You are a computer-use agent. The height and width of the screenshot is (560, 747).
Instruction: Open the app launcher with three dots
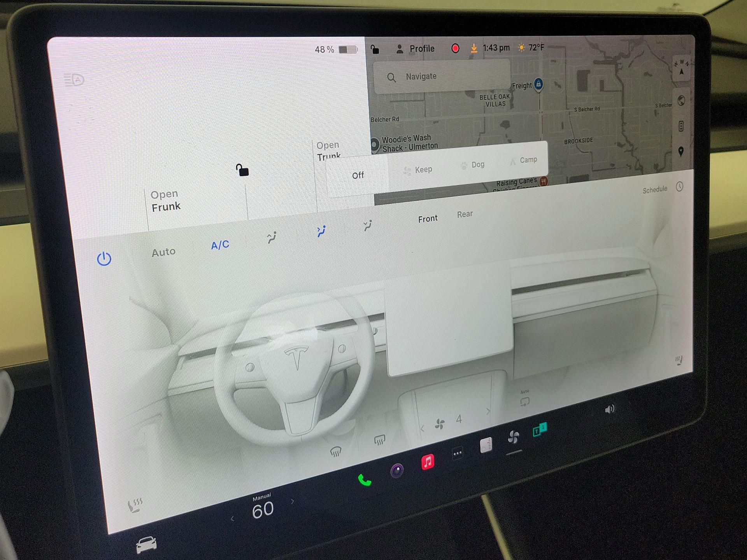tap(457, 452)
